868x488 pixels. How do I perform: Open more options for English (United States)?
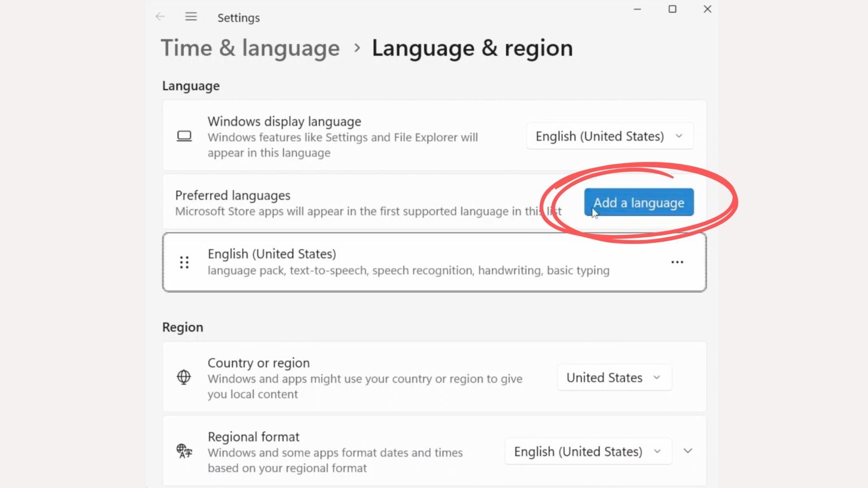pyautogui.click(x=677, y=263)
